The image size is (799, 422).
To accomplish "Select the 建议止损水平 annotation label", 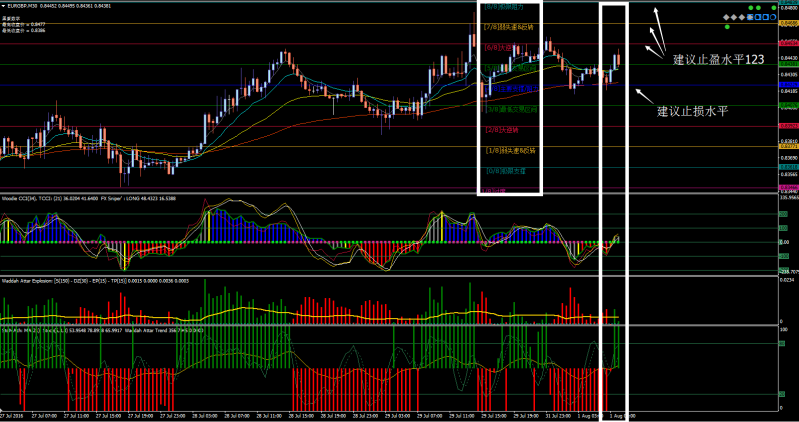I will tap(691, 111).
